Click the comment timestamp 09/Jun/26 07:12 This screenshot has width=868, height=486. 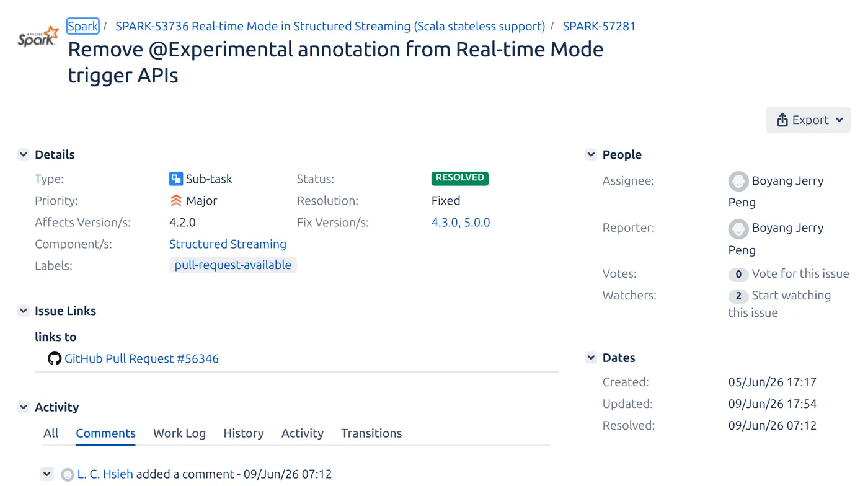pos(288,474)
